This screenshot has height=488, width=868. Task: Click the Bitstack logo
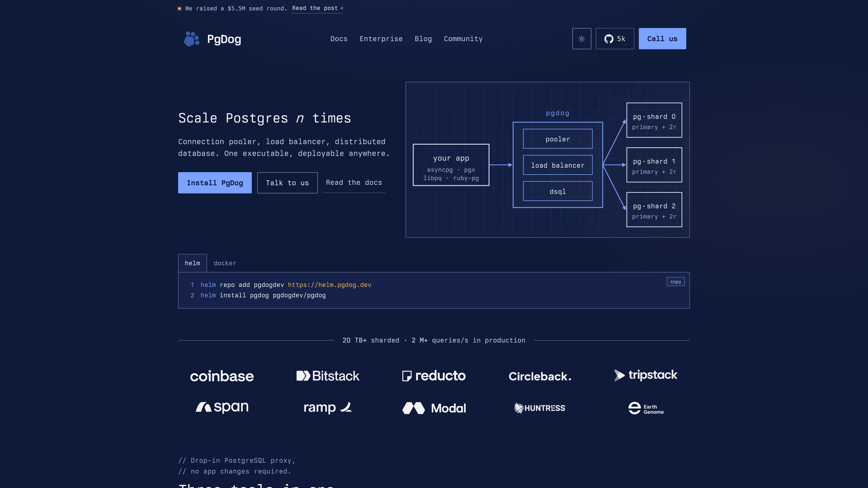point(328,376)
